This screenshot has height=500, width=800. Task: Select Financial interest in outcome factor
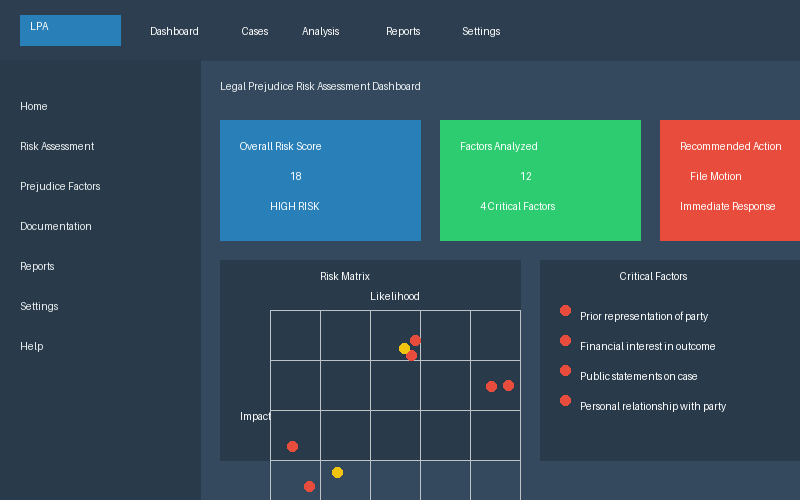(647, 346)
